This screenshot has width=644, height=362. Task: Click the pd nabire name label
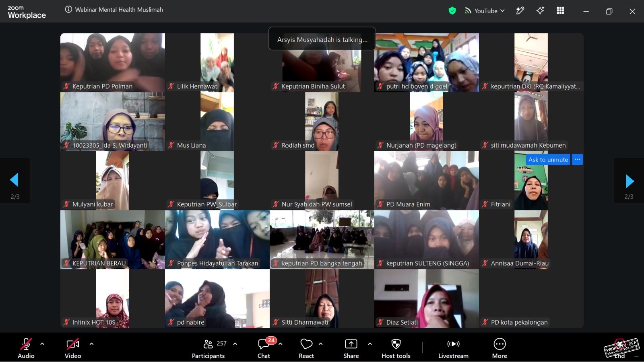[191, 323]
